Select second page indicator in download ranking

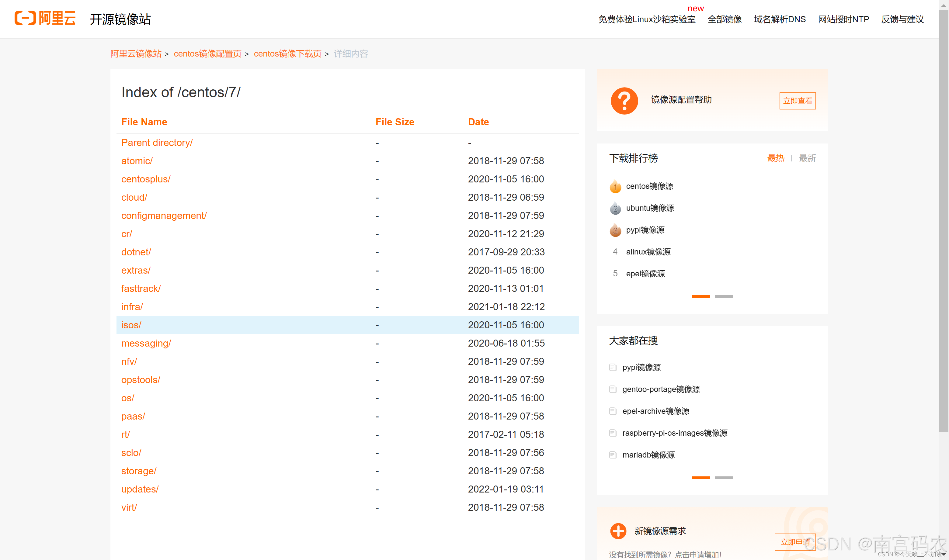point(724,297)
